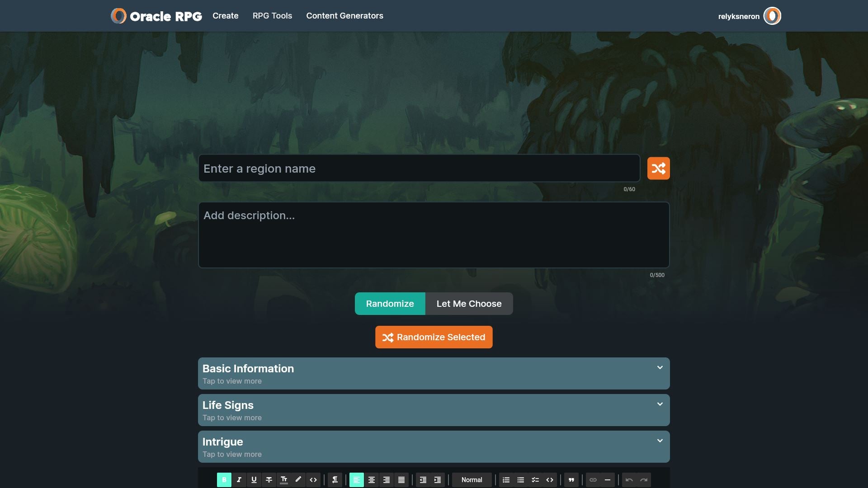Click the highlighter pen icon
This screenshot has width=868, height=488.
coord(298,480)
